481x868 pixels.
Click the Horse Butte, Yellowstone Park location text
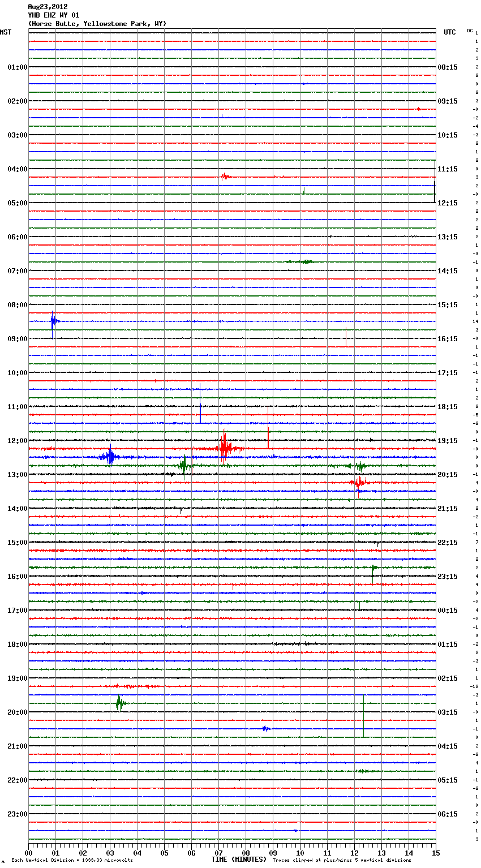[97, 24]
